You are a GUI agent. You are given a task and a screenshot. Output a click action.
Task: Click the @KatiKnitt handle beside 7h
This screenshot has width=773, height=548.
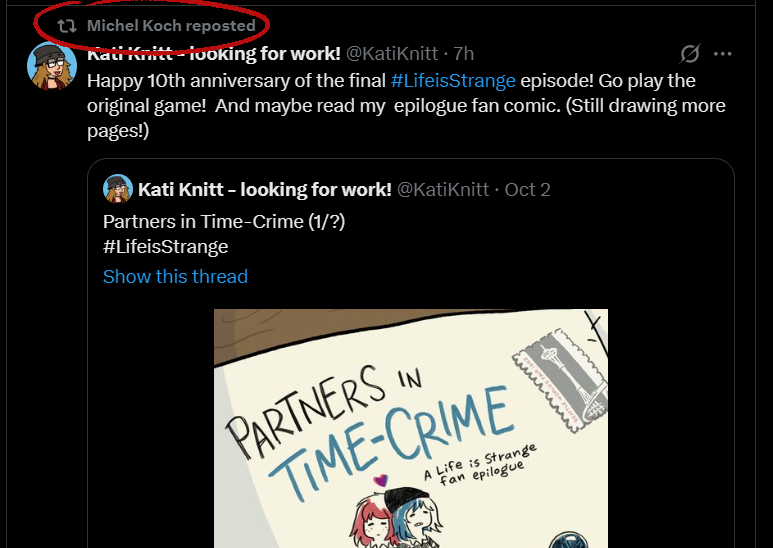pyautogui.click(x=395, y=53)
